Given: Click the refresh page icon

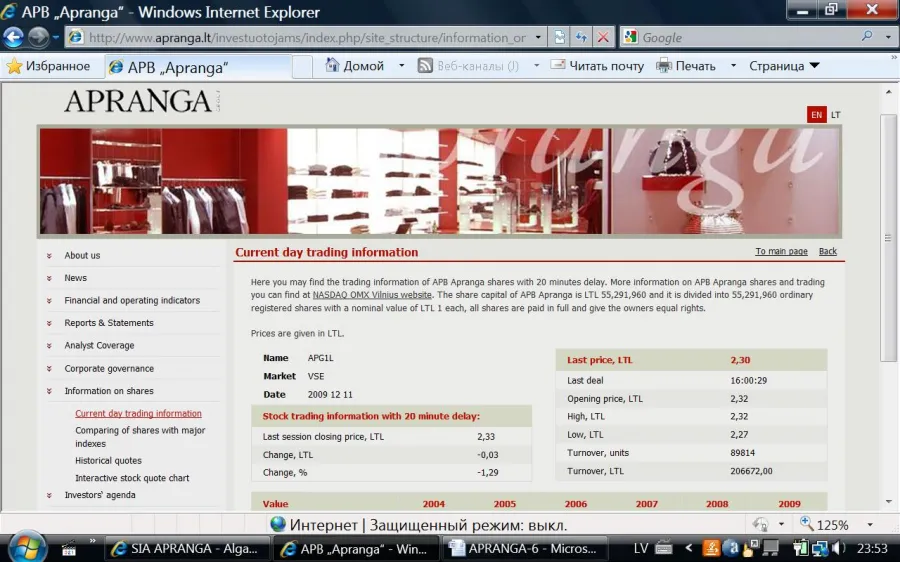Looking at the screenshot, I should [581, 37].
